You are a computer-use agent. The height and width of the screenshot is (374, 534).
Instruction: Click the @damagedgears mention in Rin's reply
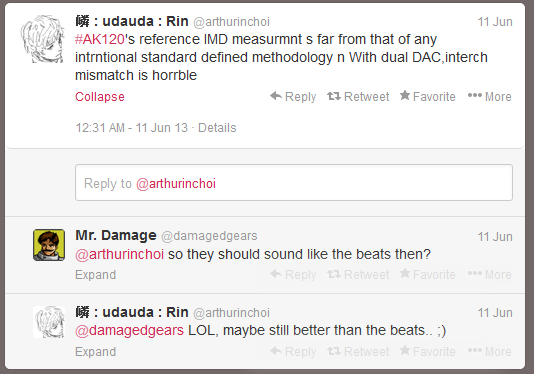129,330
